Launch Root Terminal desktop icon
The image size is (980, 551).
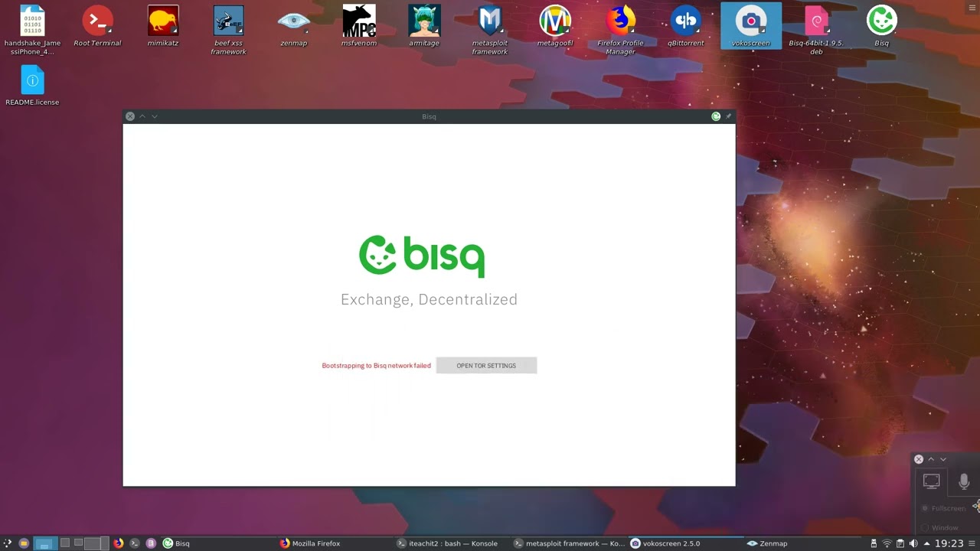[x=97, y=27]
